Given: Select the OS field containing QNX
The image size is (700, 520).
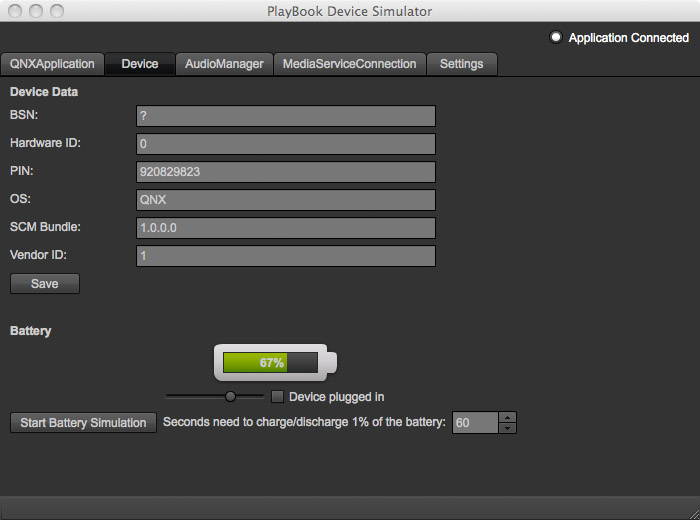Looking at the screenshot, I should coord(286,200).
